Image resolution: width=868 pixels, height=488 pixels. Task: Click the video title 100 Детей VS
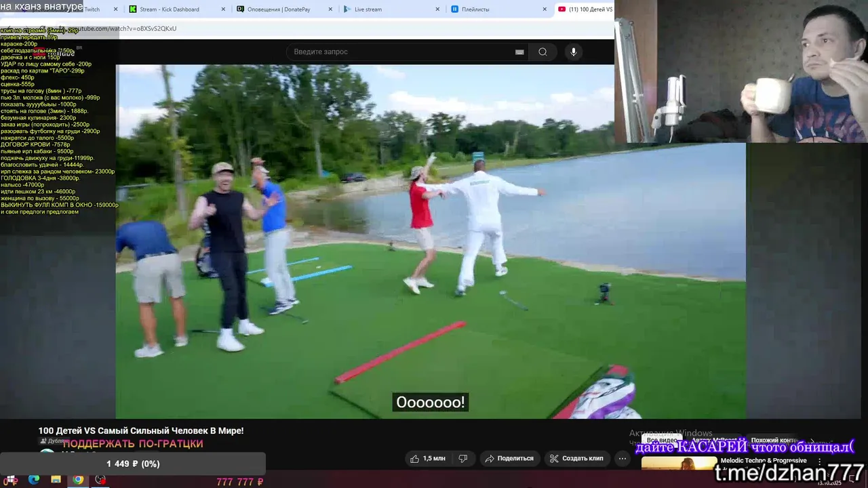point(141,430)
